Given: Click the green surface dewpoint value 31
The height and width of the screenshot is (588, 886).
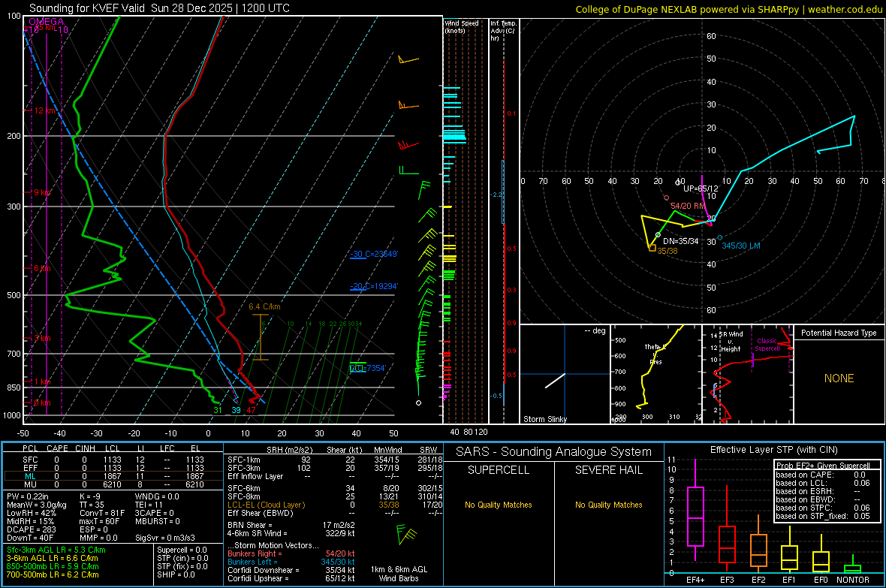Looking at the screenshot, I should click(x=218, y=410).
